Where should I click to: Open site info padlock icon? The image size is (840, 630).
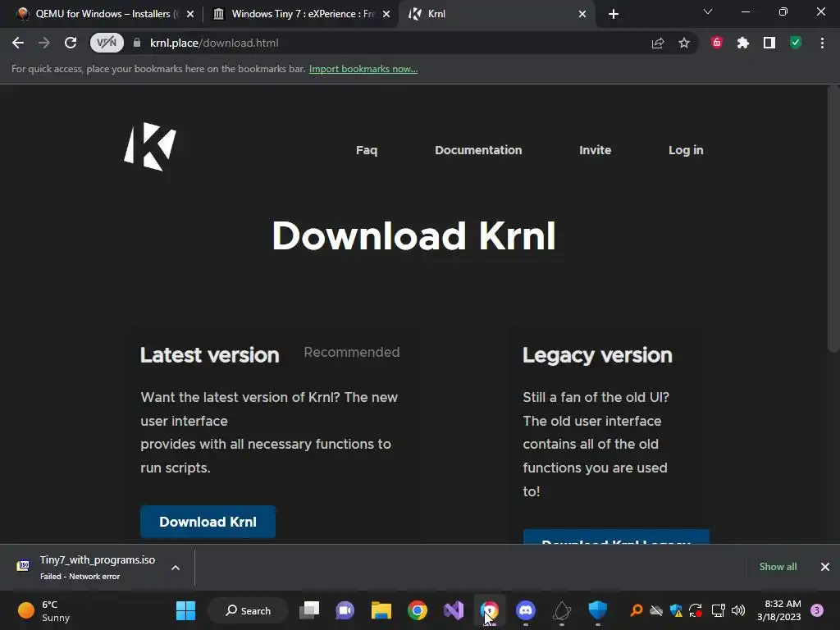pyautogui.click(x=137, y=43)
